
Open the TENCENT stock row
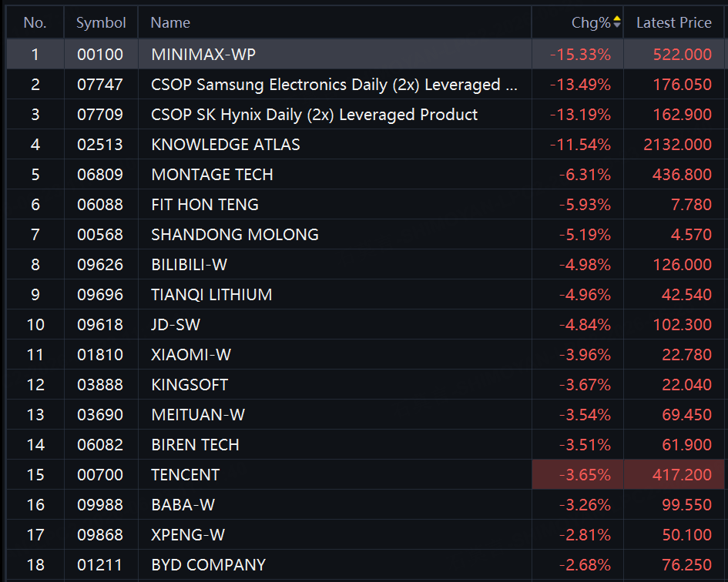(x=365, y=474)
